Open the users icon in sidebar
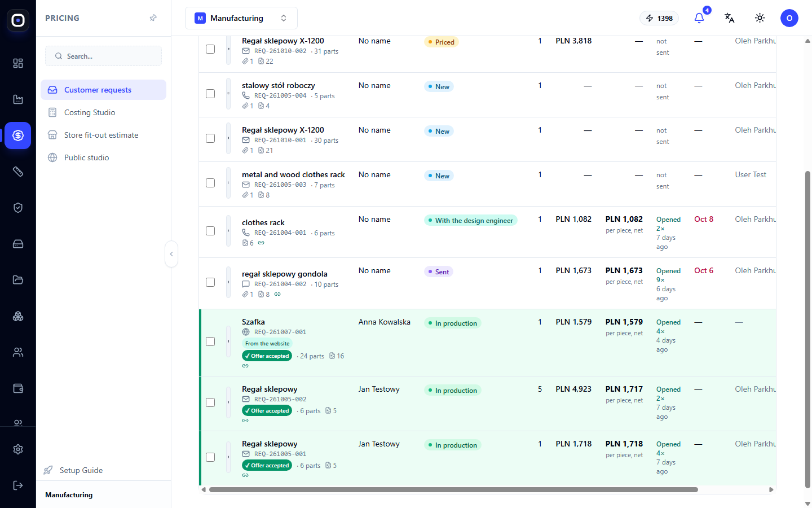Image resolution: width=812 pixels, height=508 pixels. 18,352
